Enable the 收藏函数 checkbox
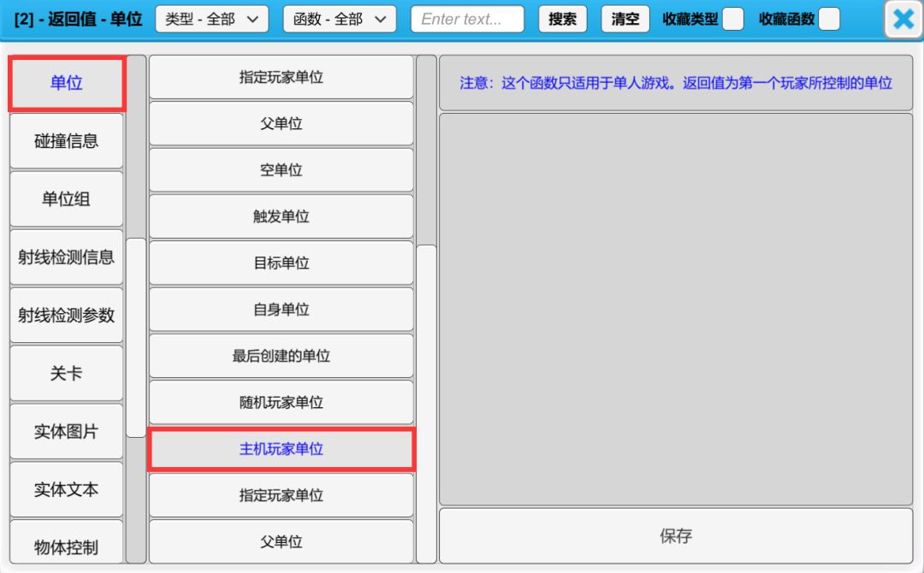Screen dimensions: 924x573 tap(828, 19)
